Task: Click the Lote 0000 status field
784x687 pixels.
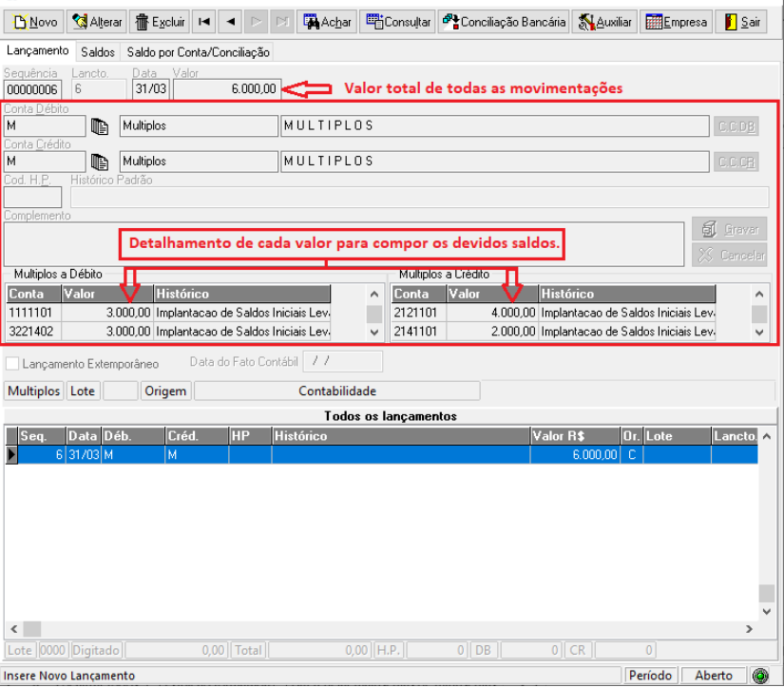Action: (52, 650)
